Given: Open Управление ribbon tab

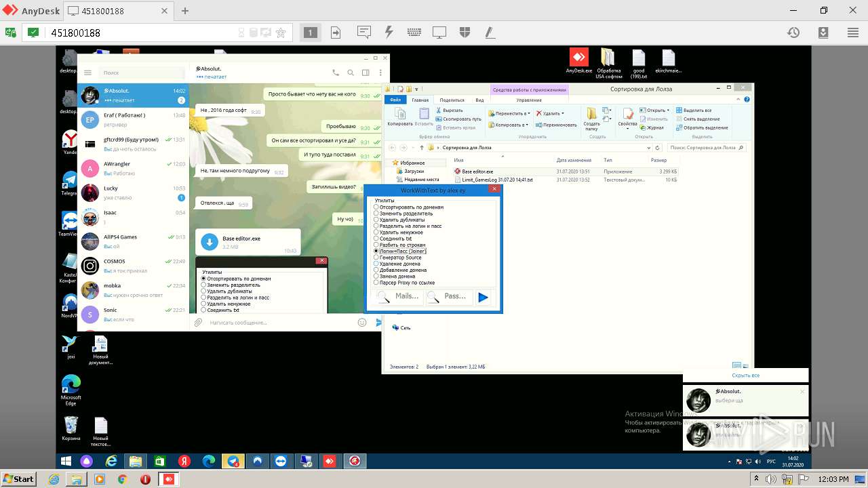Looking at the screenshot, I should coord(529,100).
